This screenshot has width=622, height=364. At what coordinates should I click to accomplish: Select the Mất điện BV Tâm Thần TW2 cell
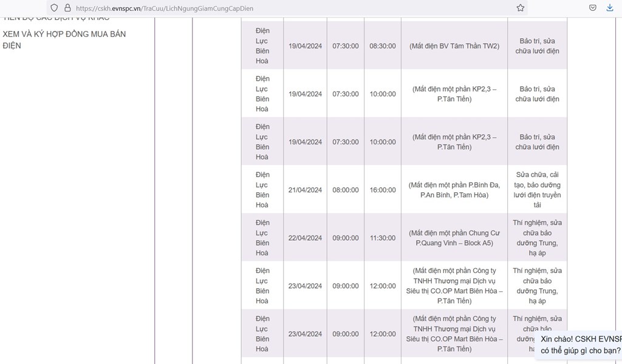click(x=454, y=45)
